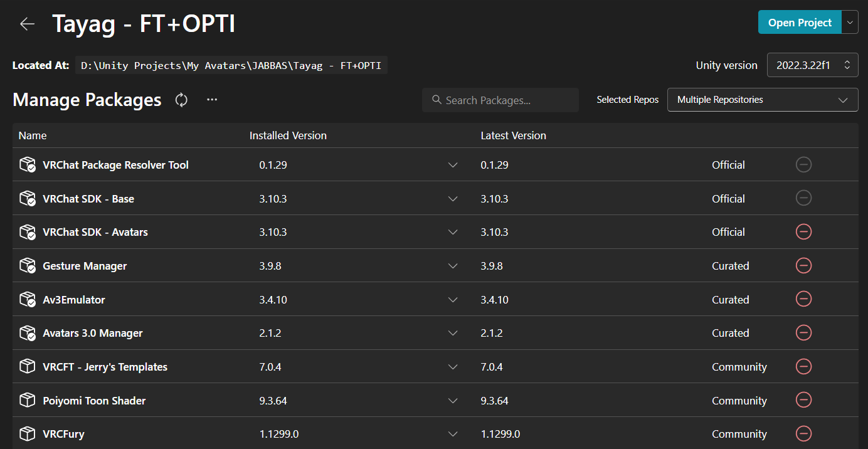The width and height of the screenshot is (868, 449).
Task: Remove VRChat SDK - Avatars package
Action: [x=803, y=232]
